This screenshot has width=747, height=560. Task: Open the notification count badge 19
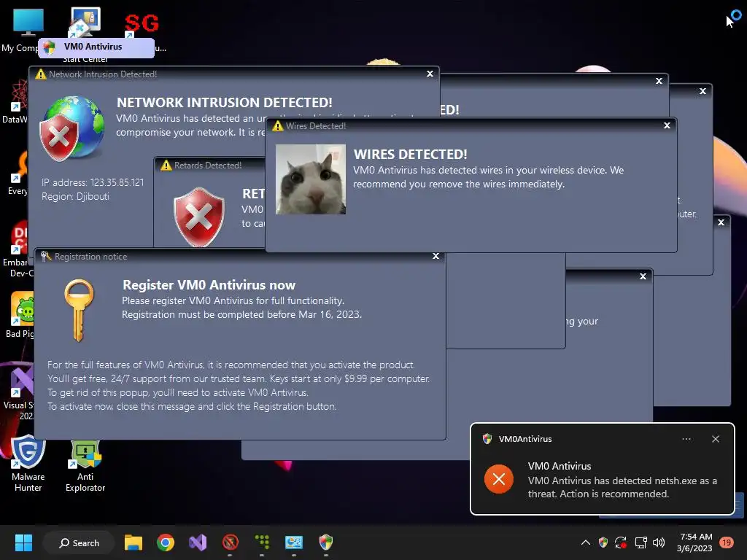tap(727, 542)
